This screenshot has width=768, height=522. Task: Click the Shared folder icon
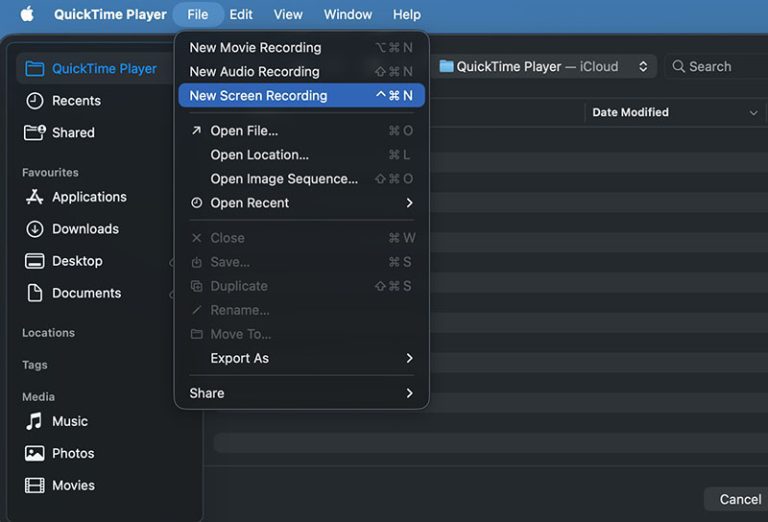pos(35,133)
